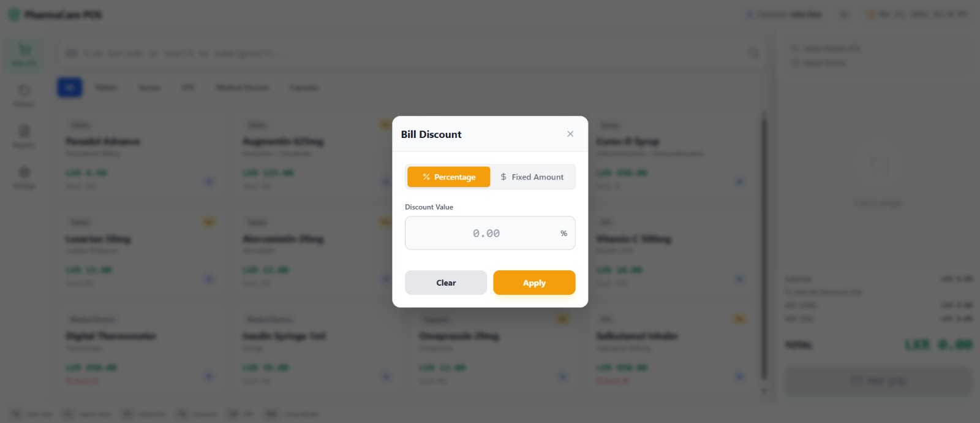Viewport: 980px width, 423px height.
Task: Open the Sales cart sidebar icon
Action: point(24,54)
